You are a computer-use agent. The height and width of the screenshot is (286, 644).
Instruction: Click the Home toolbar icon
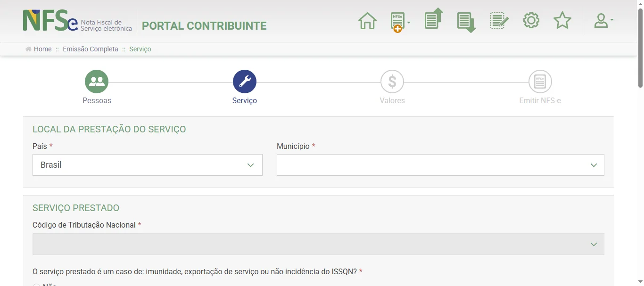click(x=367, y=20)
